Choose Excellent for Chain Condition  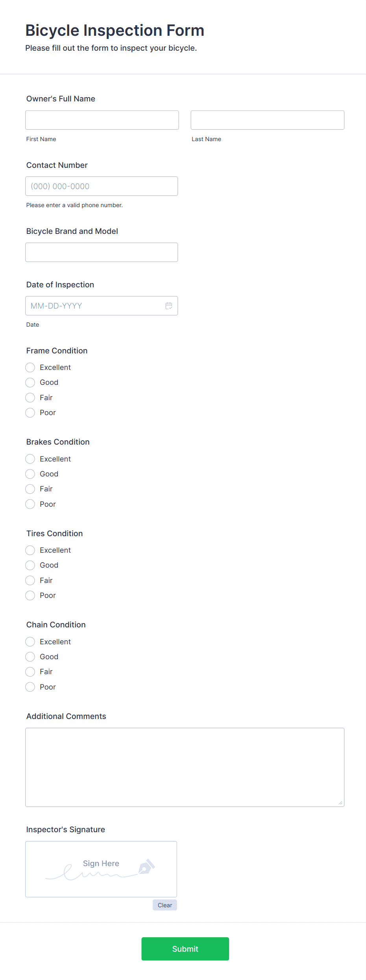pos(30,642)
